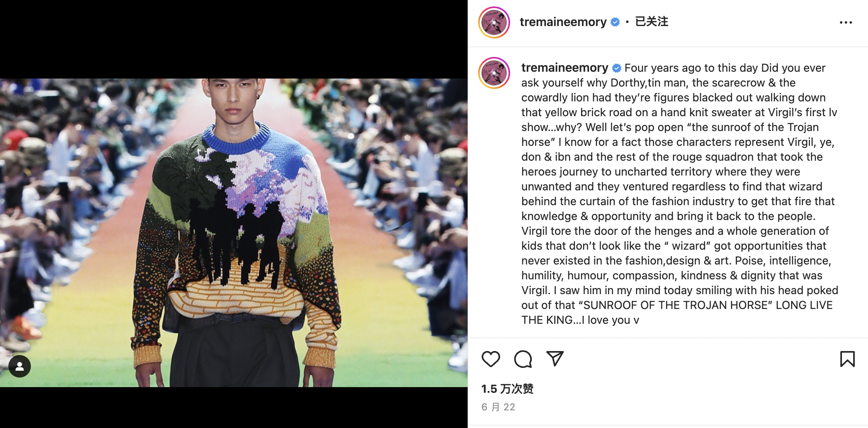Show tagged people via the person icon
Screen dimensions: 868x428
[x=20, y=366]
